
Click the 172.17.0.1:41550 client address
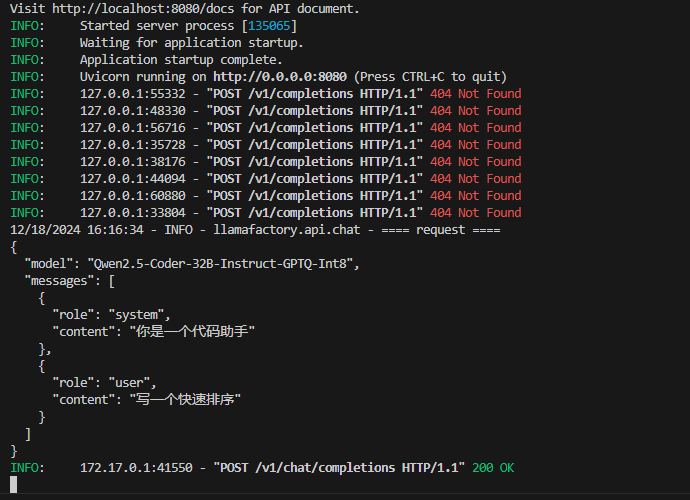pos(136,467)
